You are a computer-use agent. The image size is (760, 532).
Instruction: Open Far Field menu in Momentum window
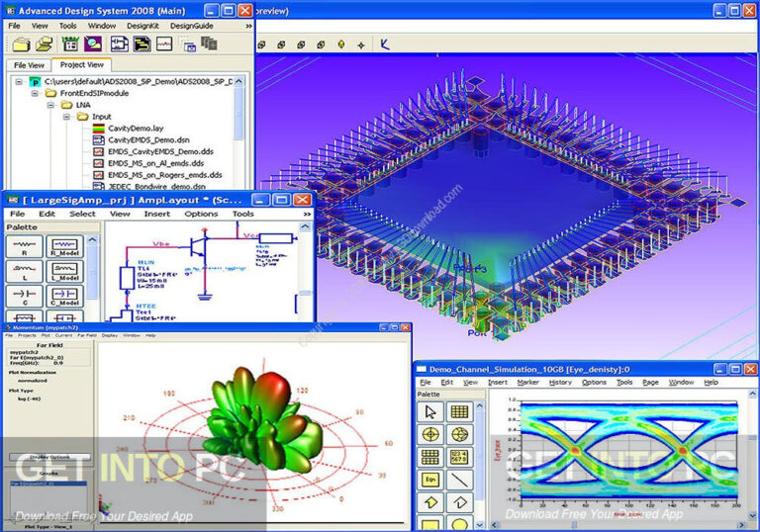pyautogui.click(x=87, y=335)
